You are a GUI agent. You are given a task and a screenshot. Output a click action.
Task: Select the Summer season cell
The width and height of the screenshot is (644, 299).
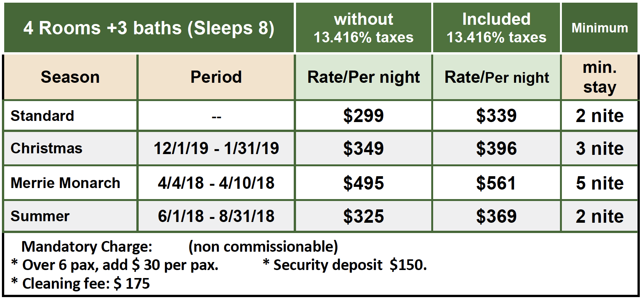(x=70, y=216)
